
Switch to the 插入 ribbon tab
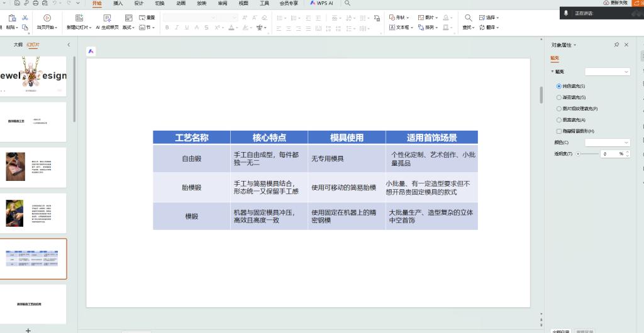pyautogui.click(x=118, y=3)
